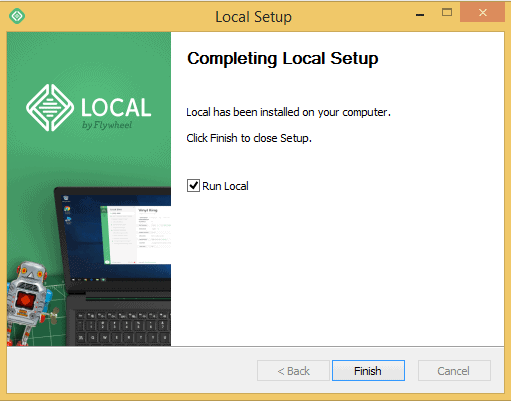Click the Finish button
The width and height of the screenshot is (511, 401).
[x=368, y=370]
